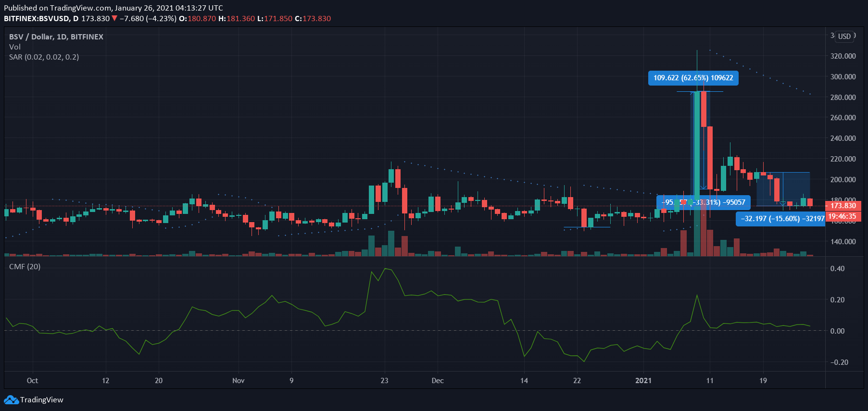Click the 320.000 price axis label
Viewport: 868px width, 411px height.
click(843, 56)
